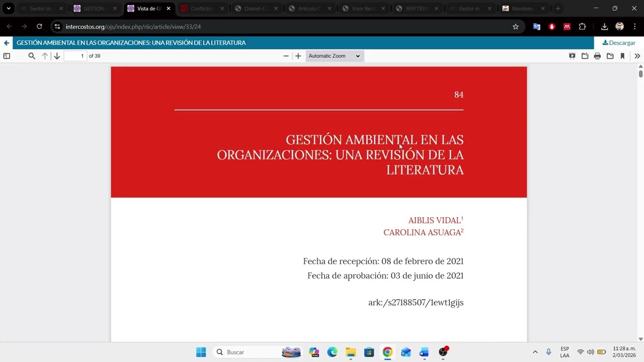Open the tab search dropdown in Chrome

point(9,9)
